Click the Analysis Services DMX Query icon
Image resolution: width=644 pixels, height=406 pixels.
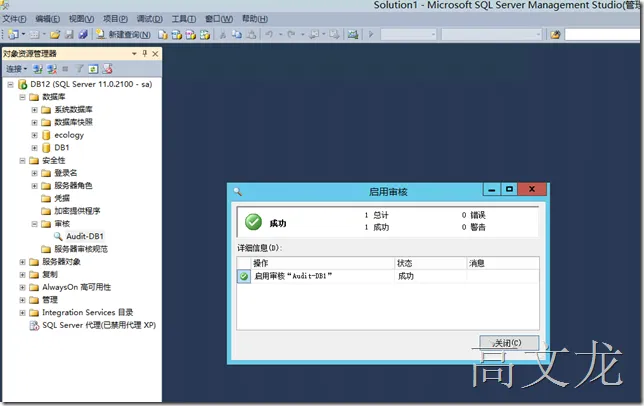(x=191, y=35)
